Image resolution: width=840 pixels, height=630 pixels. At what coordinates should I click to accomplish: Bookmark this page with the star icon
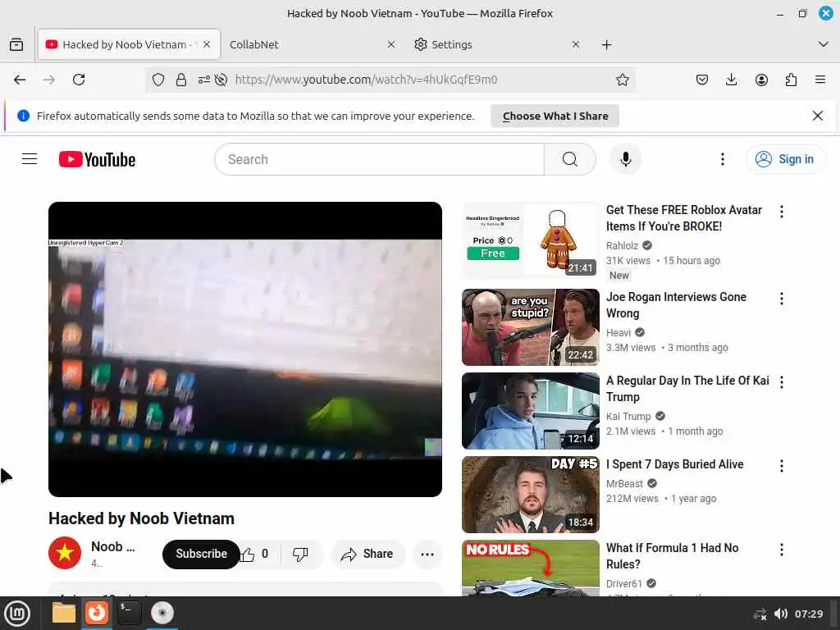pos(622,80)
